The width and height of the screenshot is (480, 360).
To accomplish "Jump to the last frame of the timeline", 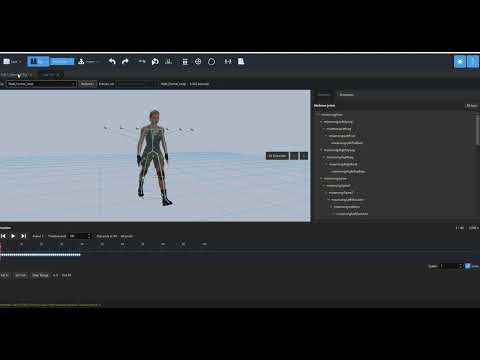I will click(x=23, y=236).
